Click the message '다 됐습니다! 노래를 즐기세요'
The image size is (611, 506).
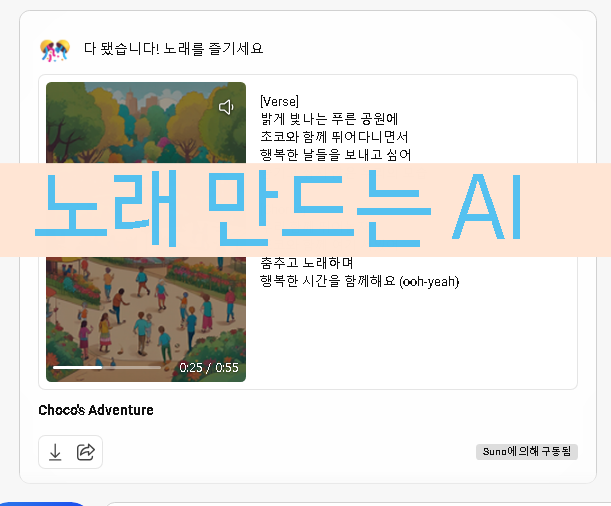tap(173, 49)
